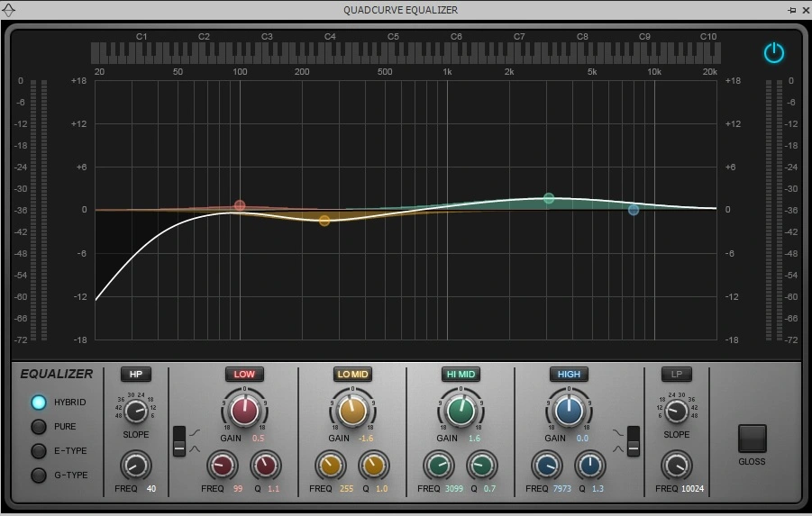
Task: Click the blue HIGH band node on graph
Action: pos(634,210)
